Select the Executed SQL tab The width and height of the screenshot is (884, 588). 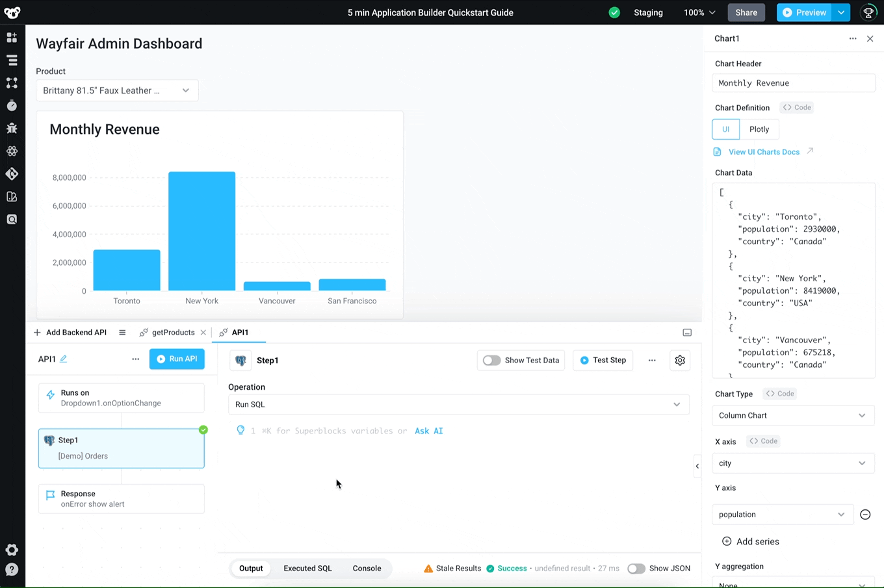pyautogui.click(x=307, y=569)
